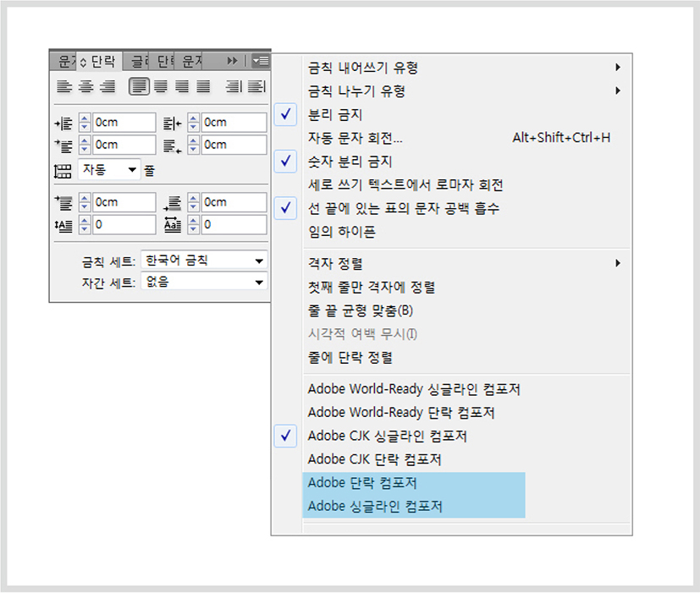
Task: Click the align right paragraph icon
Action: 107,86
